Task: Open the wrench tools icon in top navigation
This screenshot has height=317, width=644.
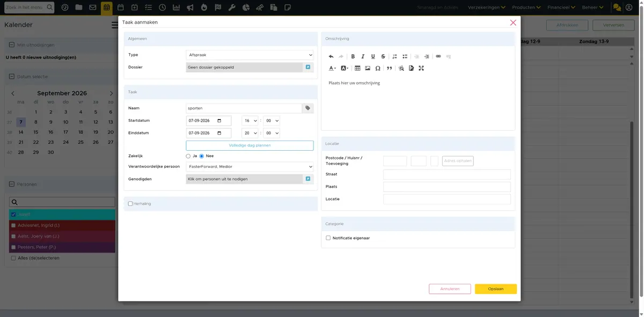Action: click(x=232, y=8)
